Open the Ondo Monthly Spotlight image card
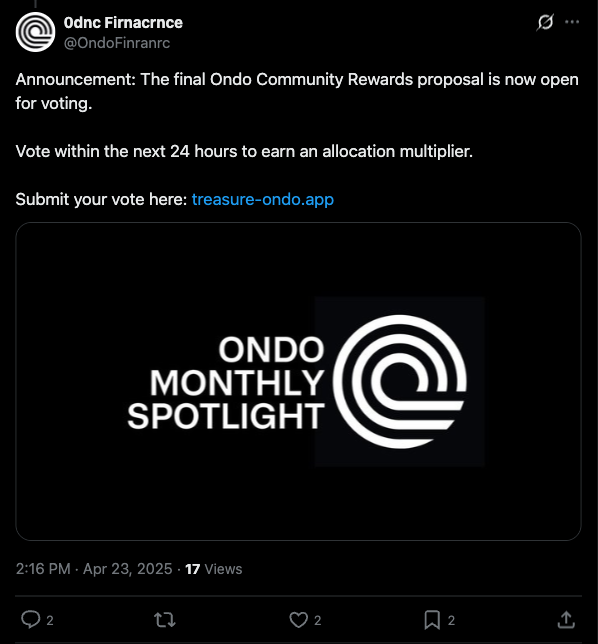This screenshot has width=598, height=644. click(x=299, y=381)
